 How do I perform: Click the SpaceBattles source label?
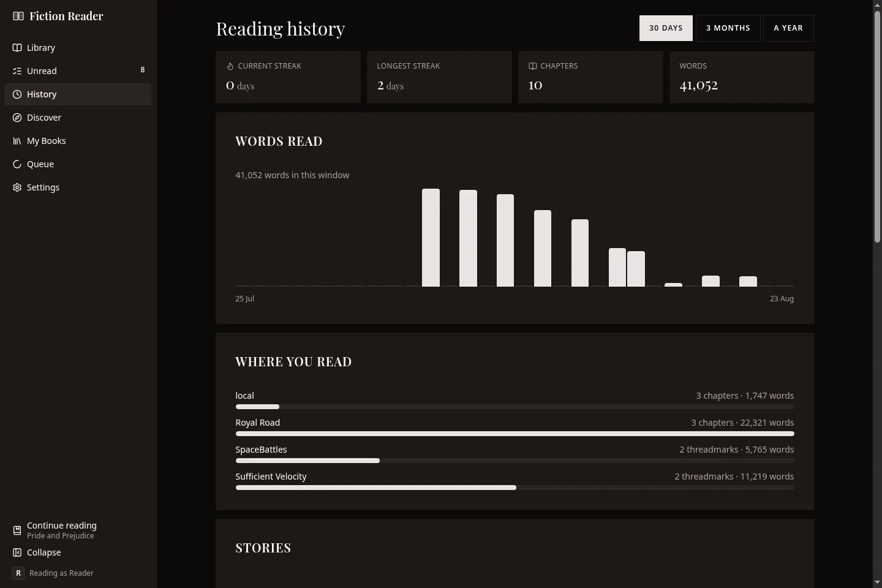point(261,450)
